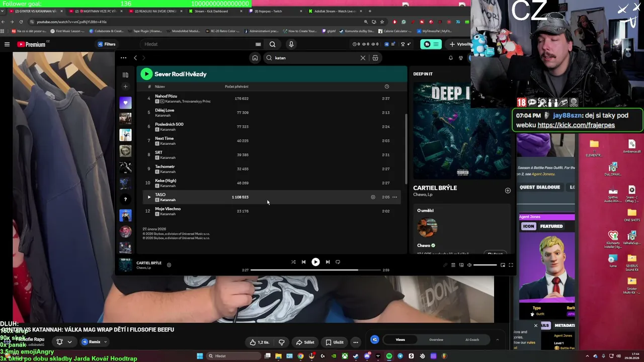The image size is (644, 362).
Task: Open Spotify Browse icon beside search
Action: [375, 58]
